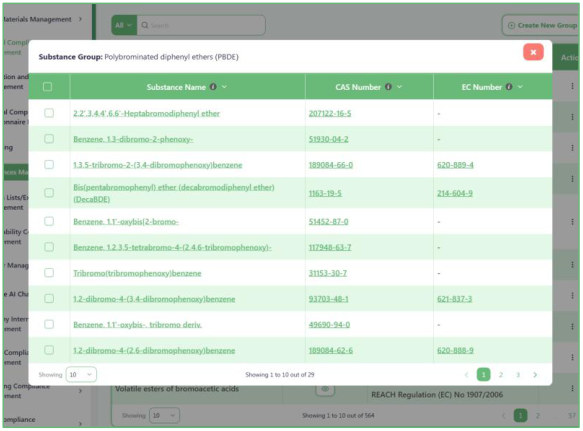Screen dimensions: 583x431
Task: Click Create New Group button
Action: (x=542, y=25)
